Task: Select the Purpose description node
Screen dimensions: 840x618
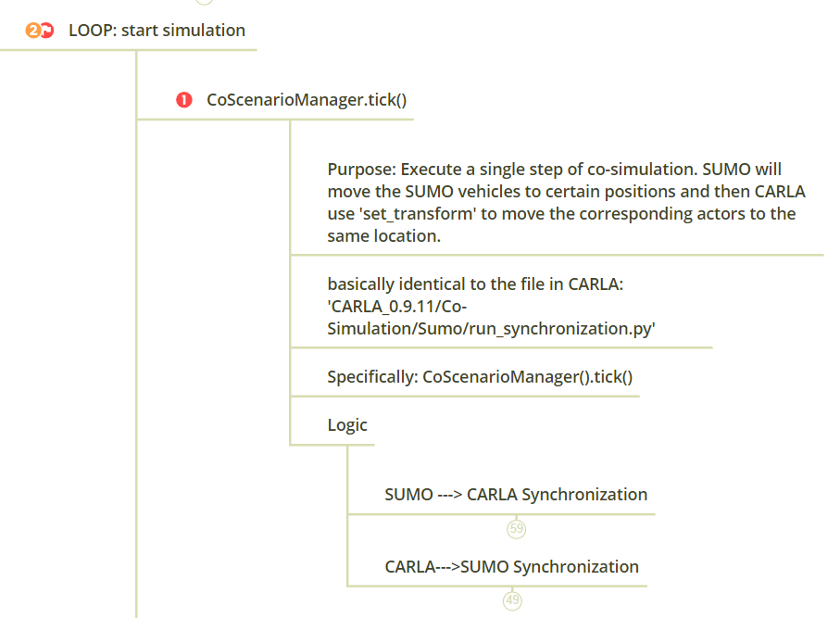Action: click(566, 203)
